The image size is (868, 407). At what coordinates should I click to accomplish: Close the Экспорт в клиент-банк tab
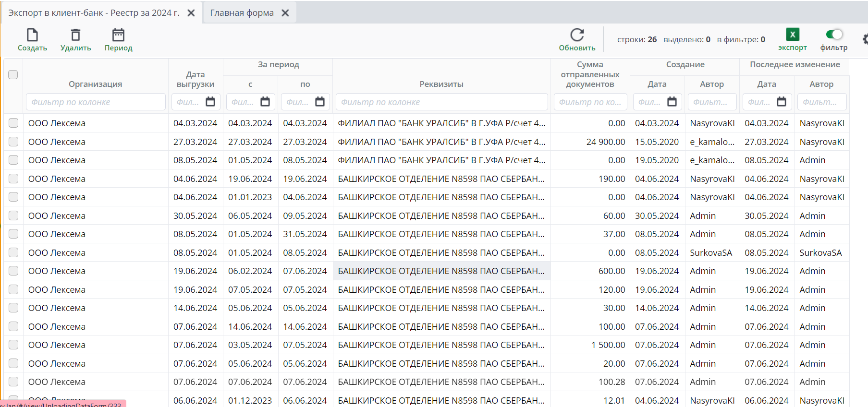click(x=191, y=13)
